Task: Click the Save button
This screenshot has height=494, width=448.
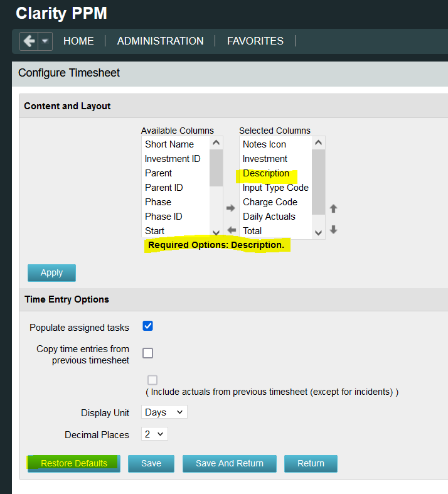Action: point(151,463)
